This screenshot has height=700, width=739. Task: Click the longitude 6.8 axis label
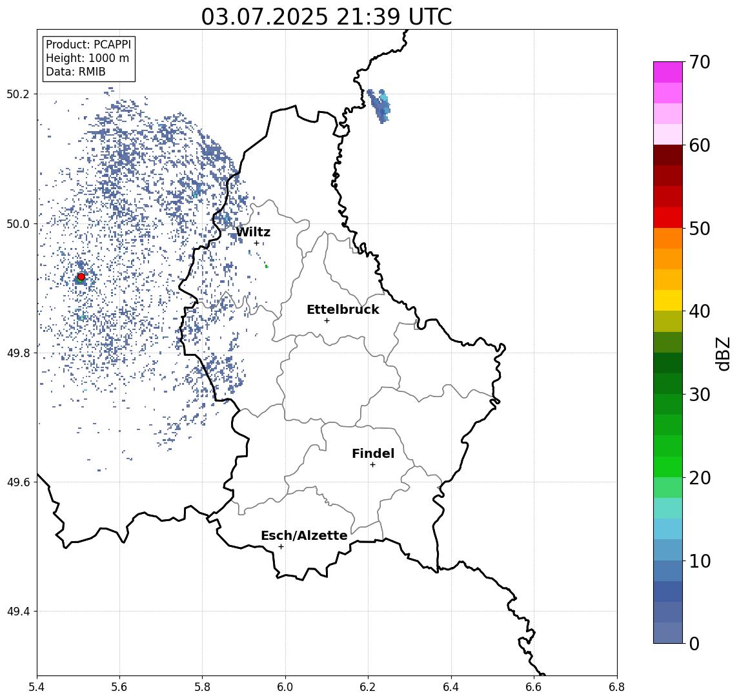coord(617,687)
